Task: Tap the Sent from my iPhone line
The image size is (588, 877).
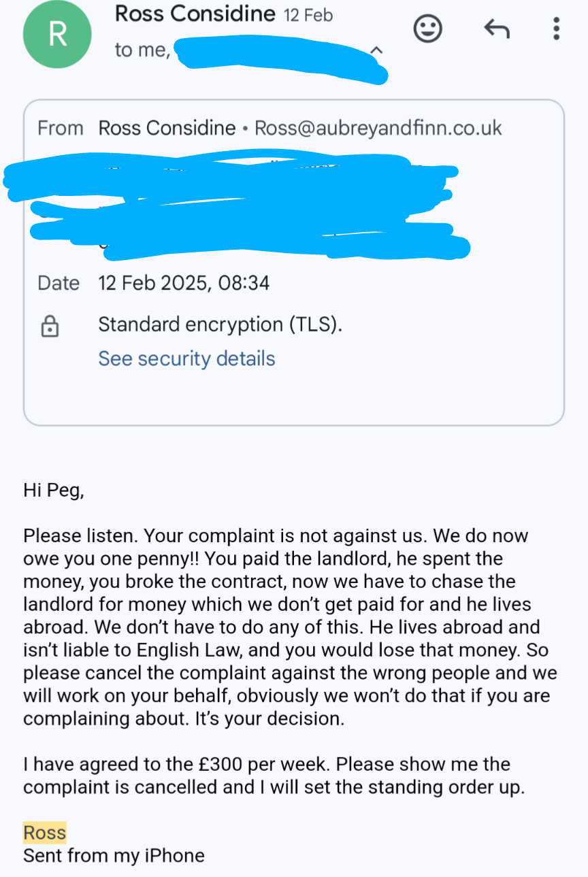Action: 114,855
